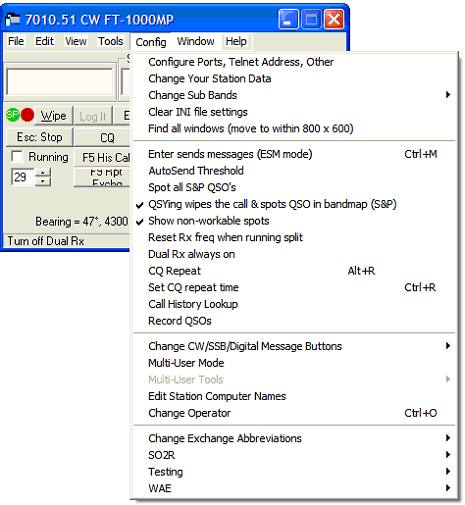
Task: Click the callsign entry field
Action: (x=60, y=82)
